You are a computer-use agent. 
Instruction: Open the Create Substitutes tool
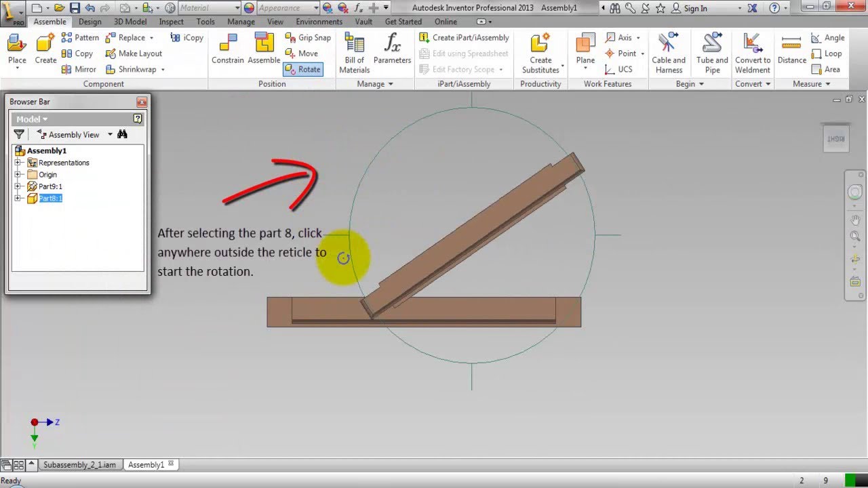[540, 52]
